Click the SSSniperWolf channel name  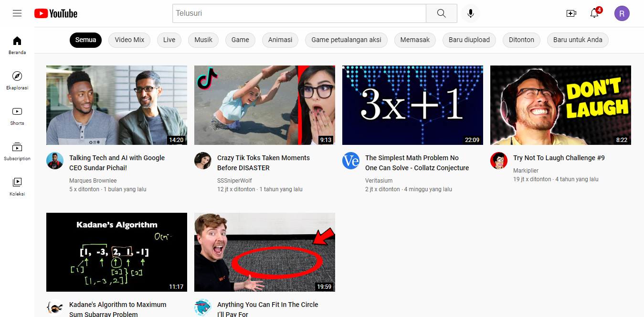pos(234,181)
